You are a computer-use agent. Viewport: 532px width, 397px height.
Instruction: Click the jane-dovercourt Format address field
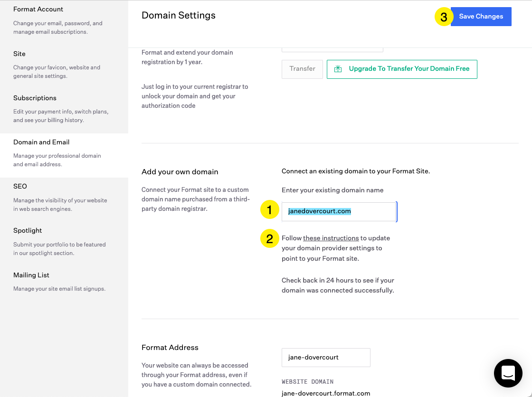326,357
